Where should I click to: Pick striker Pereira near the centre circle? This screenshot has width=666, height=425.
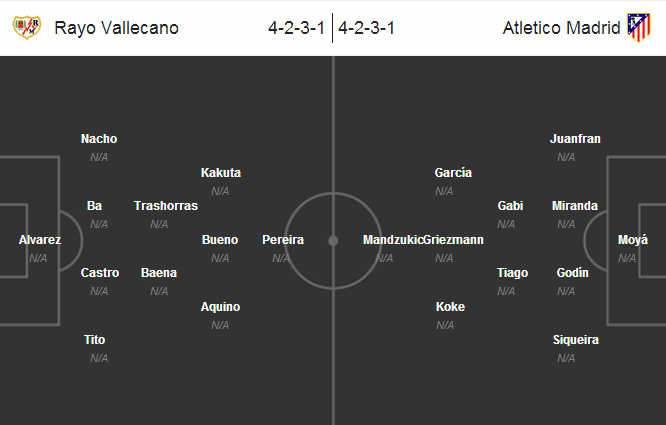(x=283, y=240)
